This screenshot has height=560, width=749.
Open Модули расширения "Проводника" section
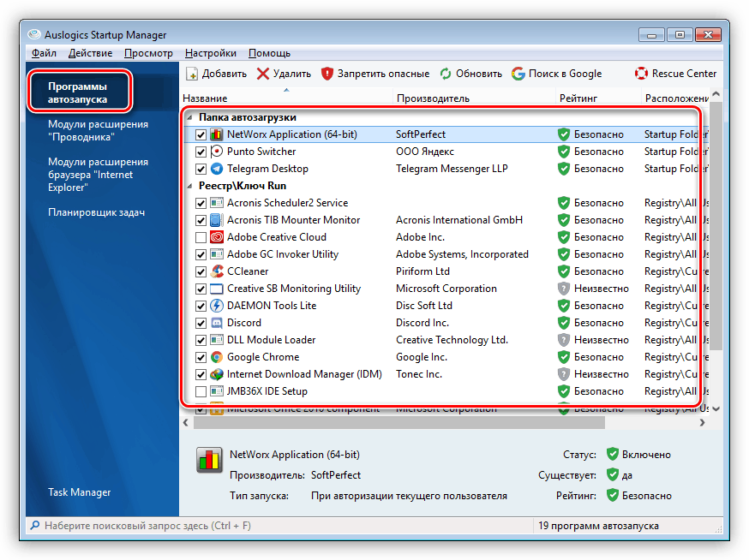pos(98,130)
